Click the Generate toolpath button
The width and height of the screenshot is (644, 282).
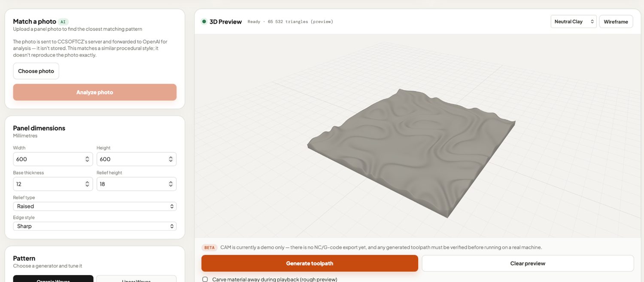pos(310,263)
